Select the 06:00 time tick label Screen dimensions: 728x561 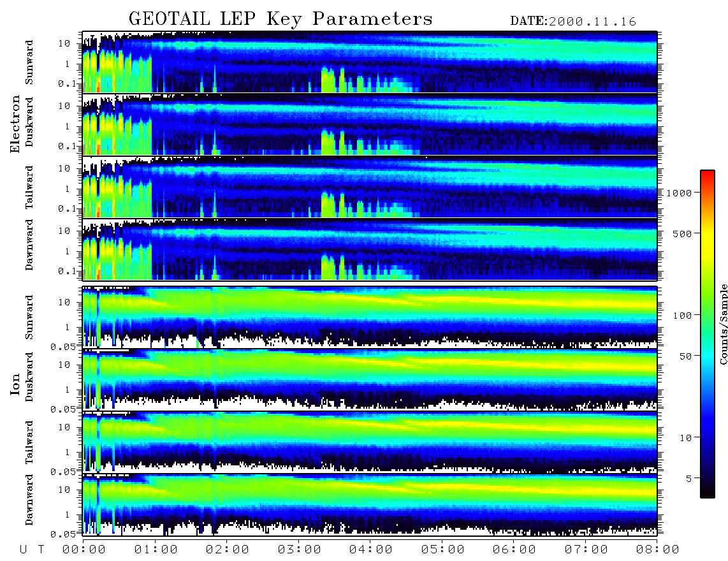(x=514, y=550)
